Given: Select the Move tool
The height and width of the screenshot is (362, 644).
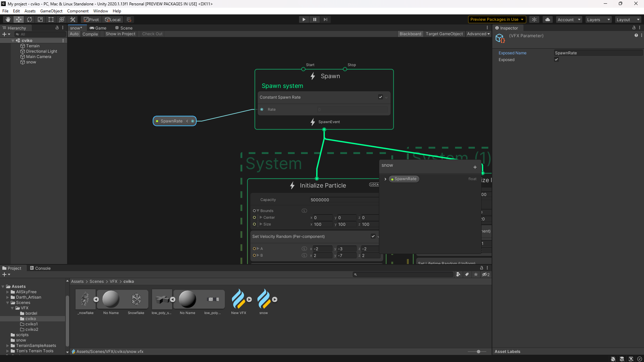Looking at the screenshot, I should point(19,19).
